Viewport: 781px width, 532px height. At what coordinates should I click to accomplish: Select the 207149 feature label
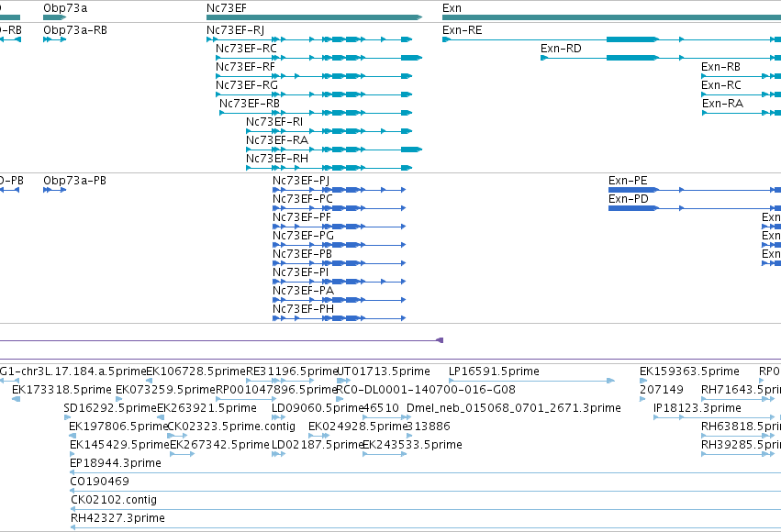click(662, 390)
